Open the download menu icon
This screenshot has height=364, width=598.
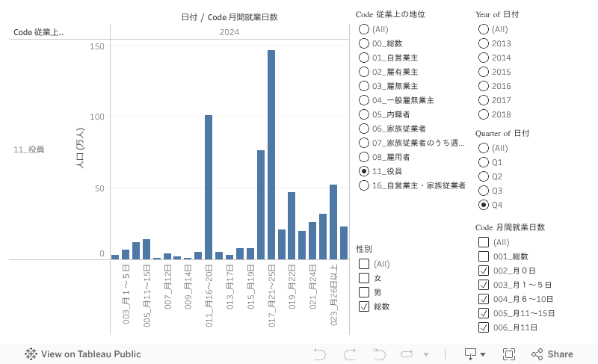pos(470,354)
